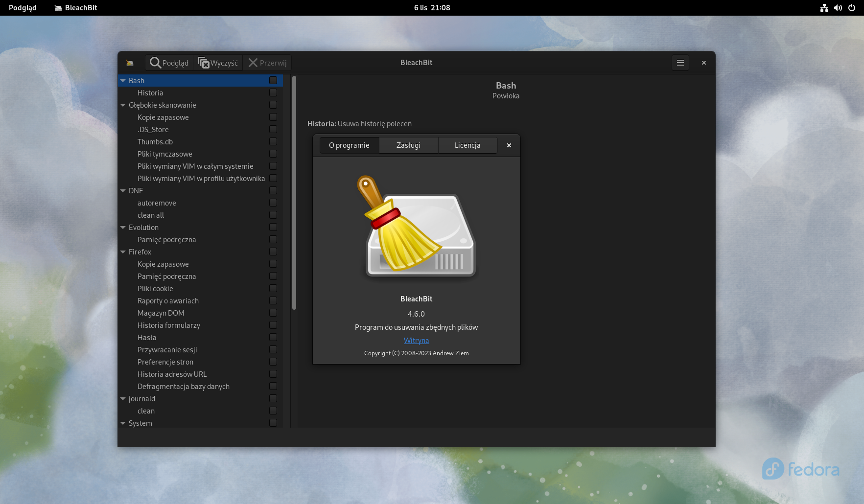Select the Thumbs.db tree item

pos(155,142)
